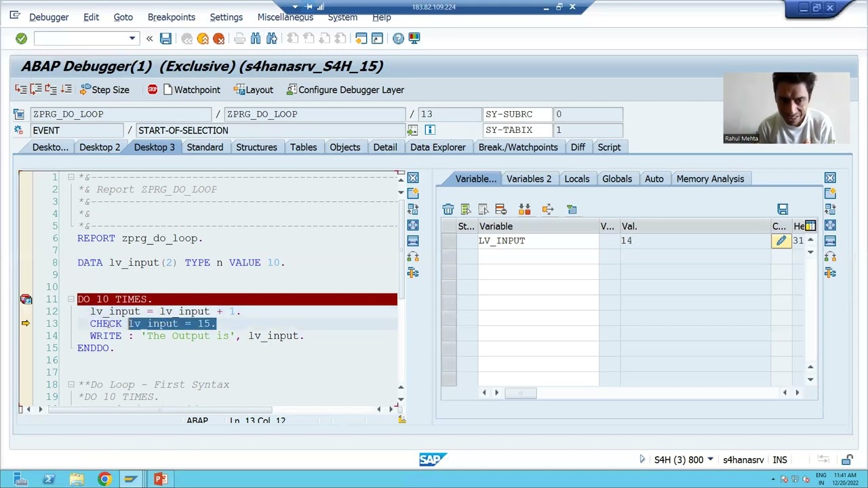Screen dimensions: 868x488
Task: Switch to the Objects tab
Action: point(344,147)
